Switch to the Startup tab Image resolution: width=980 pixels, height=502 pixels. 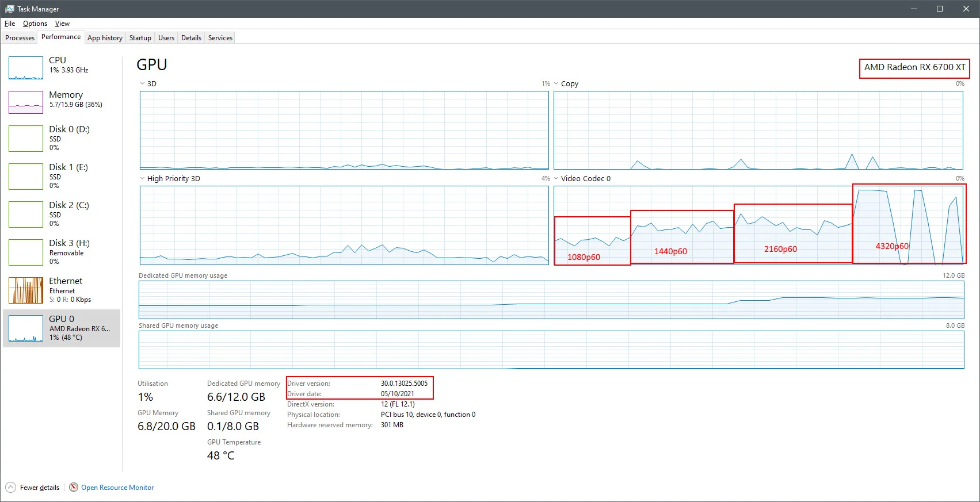pos(140,38)
